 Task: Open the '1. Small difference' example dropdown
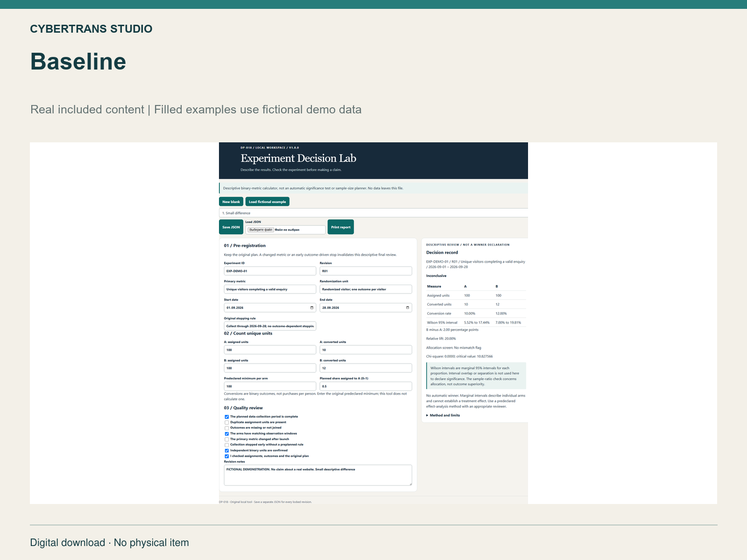pyautogui.click(x=373, y=213)
